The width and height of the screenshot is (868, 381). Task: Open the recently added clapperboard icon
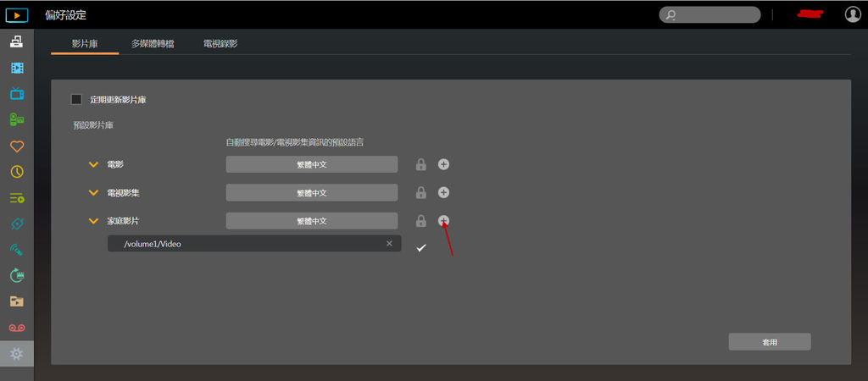17,275
